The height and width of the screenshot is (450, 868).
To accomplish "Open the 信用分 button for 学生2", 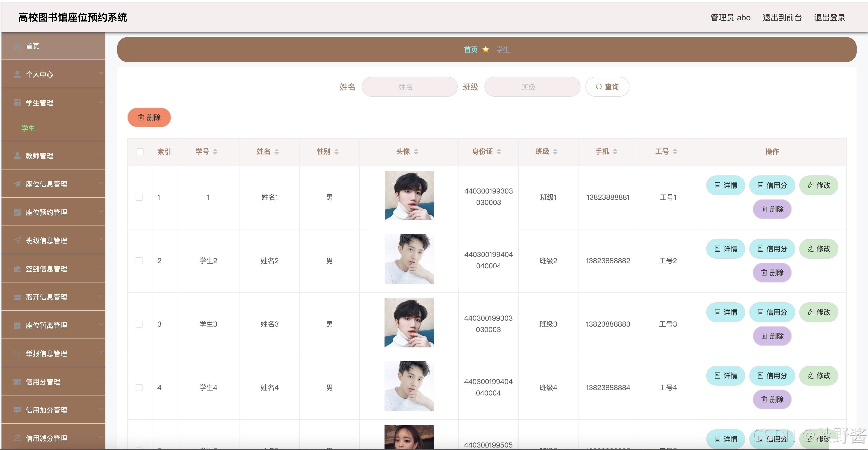I will 772,249.
